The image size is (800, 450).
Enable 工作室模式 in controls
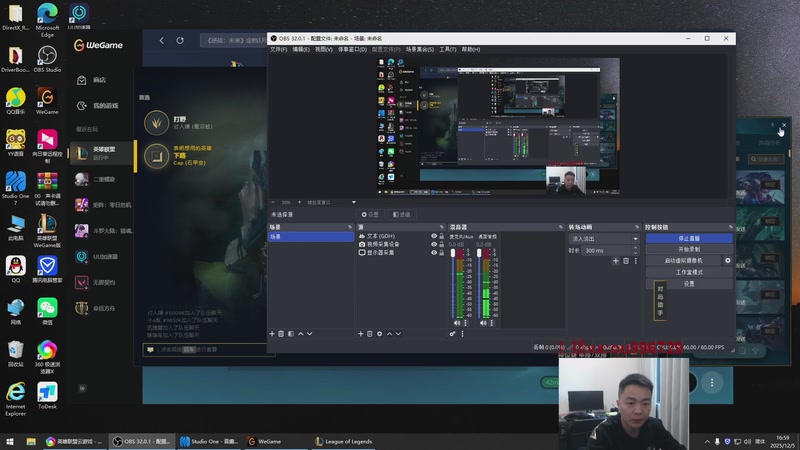689,272
